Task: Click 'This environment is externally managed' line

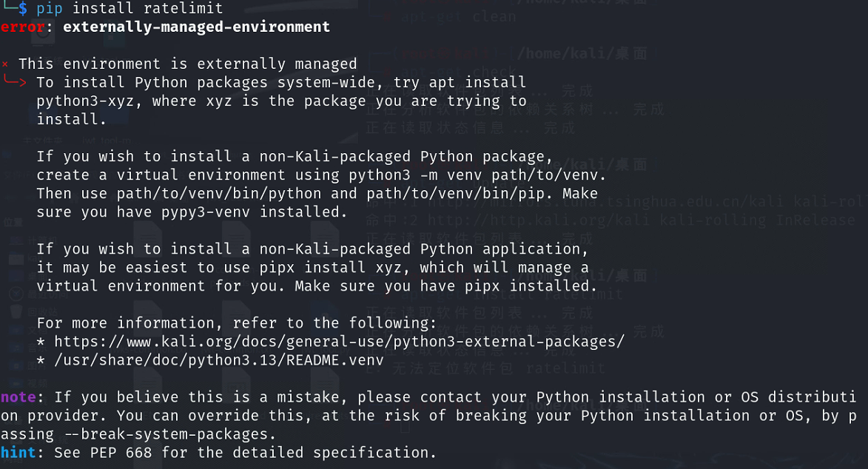Action: coord(188,64)
